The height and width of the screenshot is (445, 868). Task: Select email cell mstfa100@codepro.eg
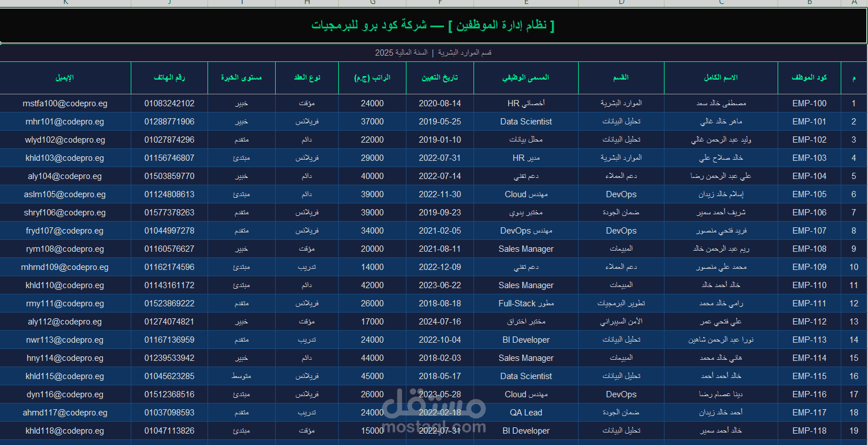(65, 103)
